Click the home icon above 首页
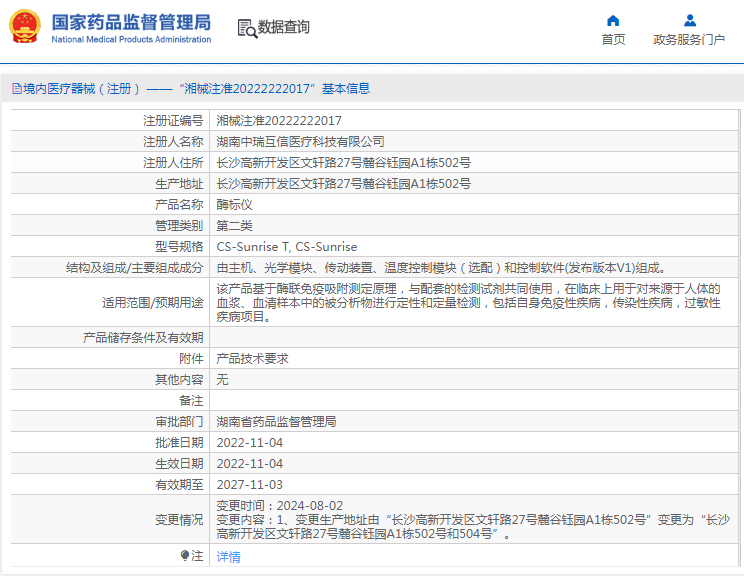This screenshot has height=576, width=744. tap(613, 20)
